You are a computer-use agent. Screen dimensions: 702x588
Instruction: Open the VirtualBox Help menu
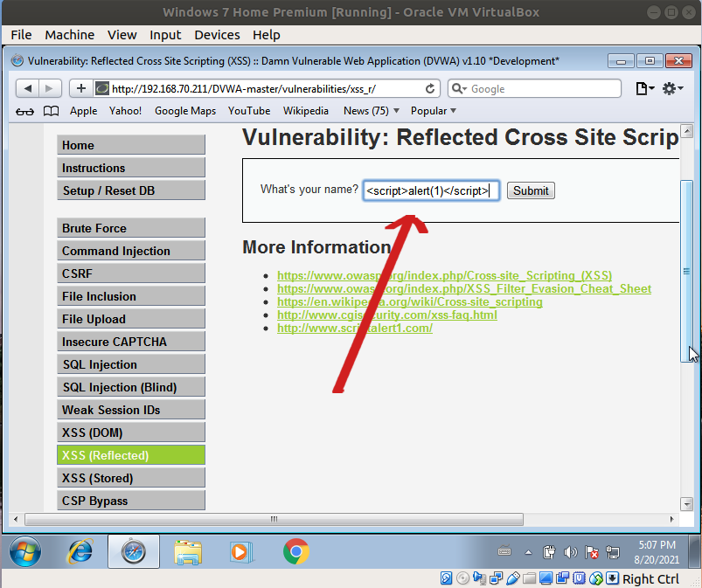266,35
